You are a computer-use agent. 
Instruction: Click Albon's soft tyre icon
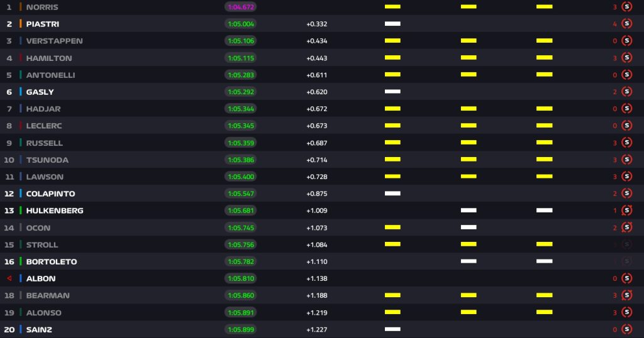pos(626,278)
